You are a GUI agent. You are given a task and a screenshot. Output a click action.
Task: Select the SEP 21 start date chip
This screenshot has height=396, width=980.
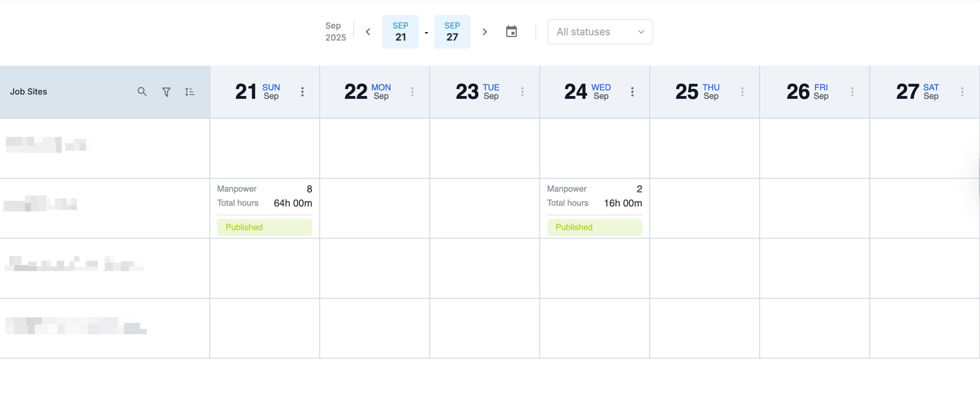click(400, 32)
